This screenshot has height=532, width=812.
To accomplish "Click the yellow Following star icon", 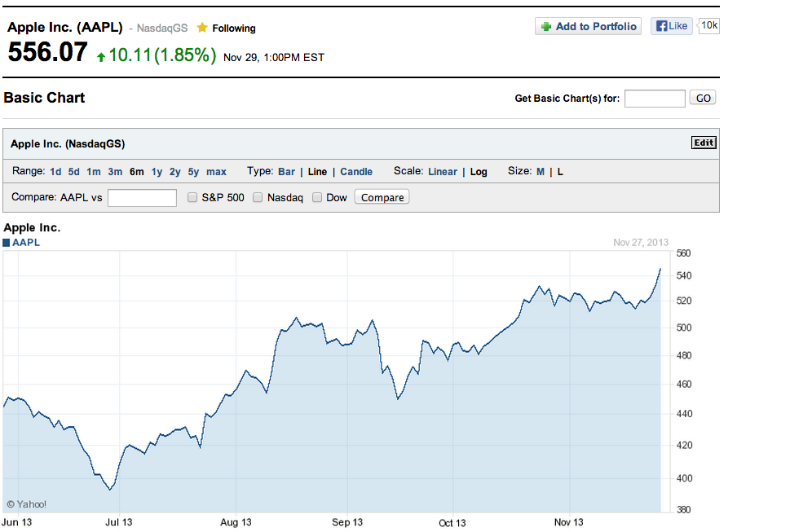I will pyautogui.click(x=202, y=28).
